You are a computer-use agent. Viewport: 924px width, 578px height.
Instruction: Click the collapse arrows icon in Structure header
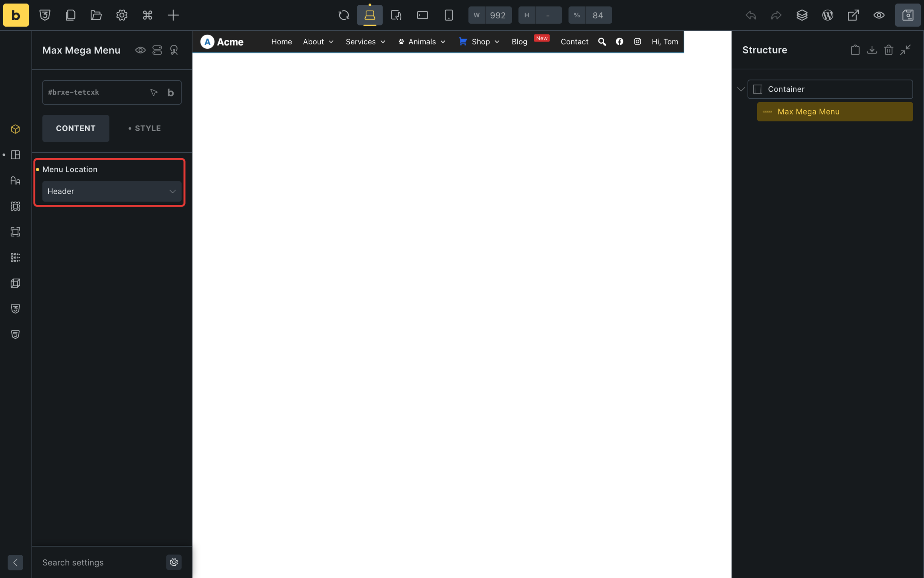pos(905,50)
